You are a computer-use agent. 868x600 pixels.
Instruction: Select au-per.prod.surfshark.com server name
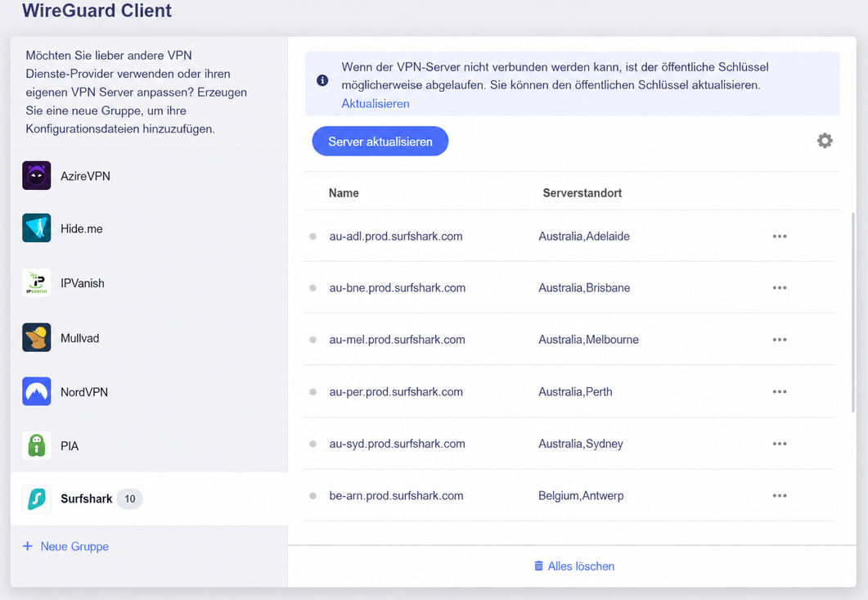pos(396,392)
